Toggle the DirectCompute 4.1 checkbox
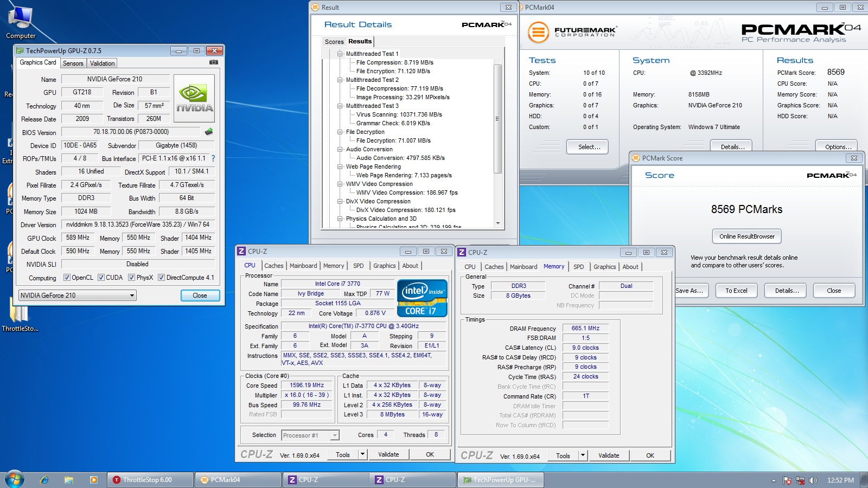The width and height of the screenshot is (868, 488). coord(161,278)
